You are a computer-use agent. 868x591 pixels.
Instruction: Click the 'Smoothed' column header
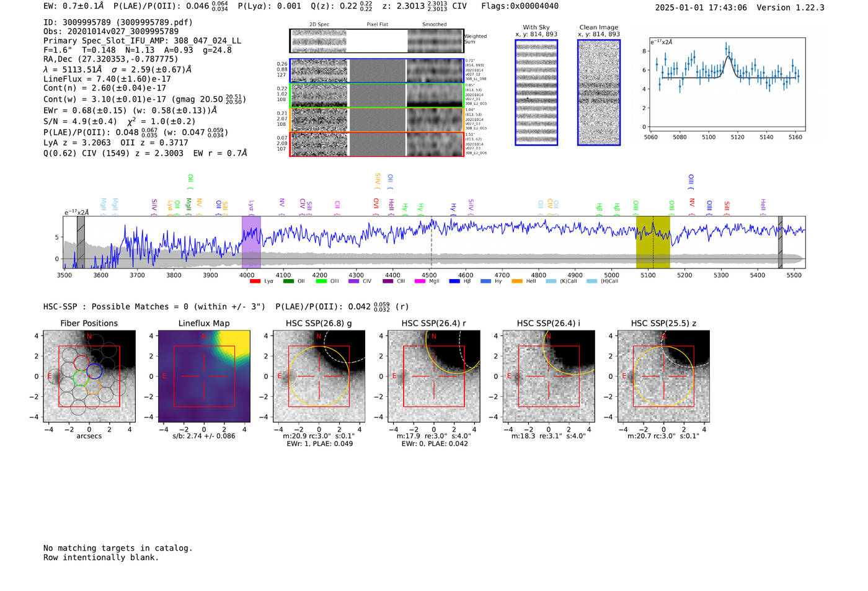(x=435, y=25)
